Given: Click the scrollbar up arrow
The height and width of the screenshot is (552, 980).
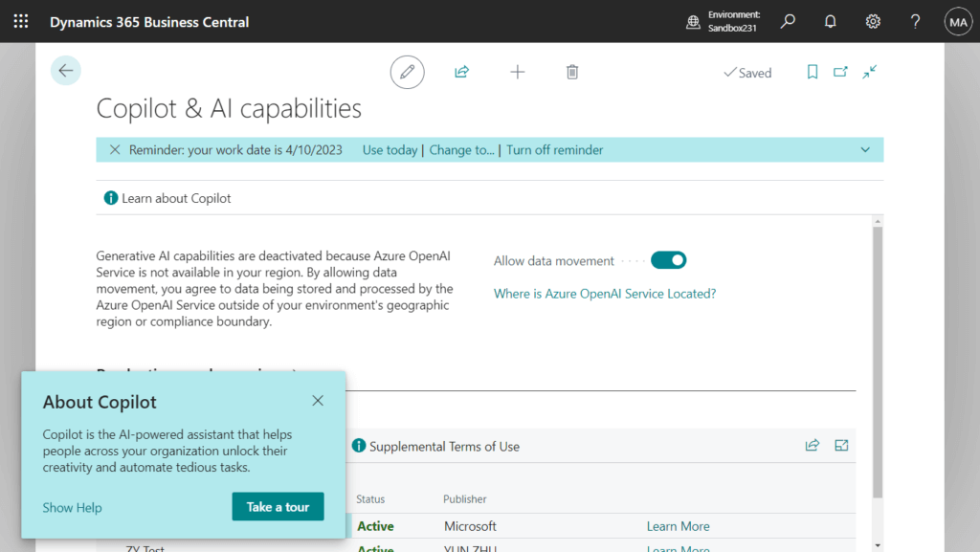Looking at the screenshot, I should [x=878, y=222].
